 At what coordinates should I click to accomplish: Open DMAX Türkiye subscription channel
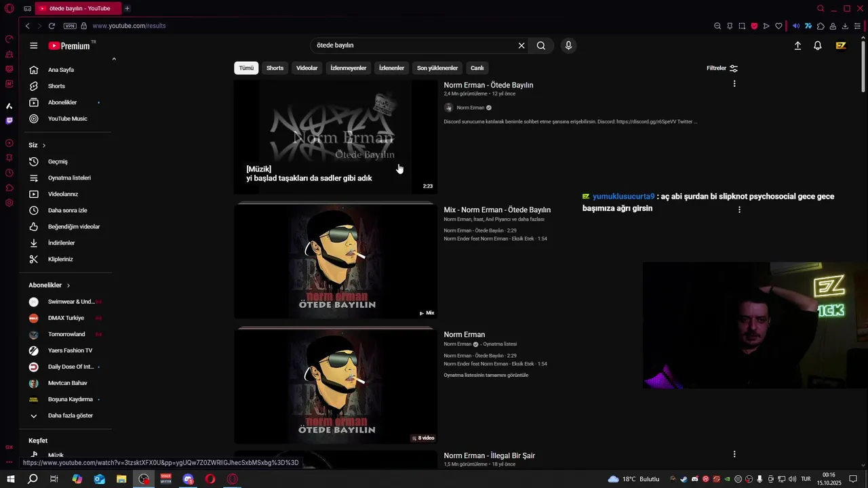pos(67,318)
